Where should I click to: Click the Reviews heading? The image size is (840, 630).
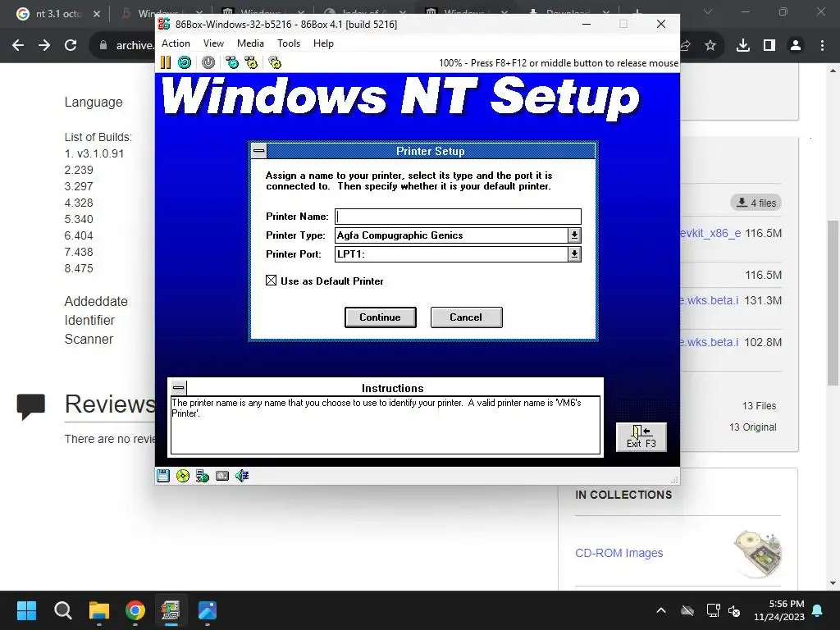pyautogui.click(x=110, y=404)
